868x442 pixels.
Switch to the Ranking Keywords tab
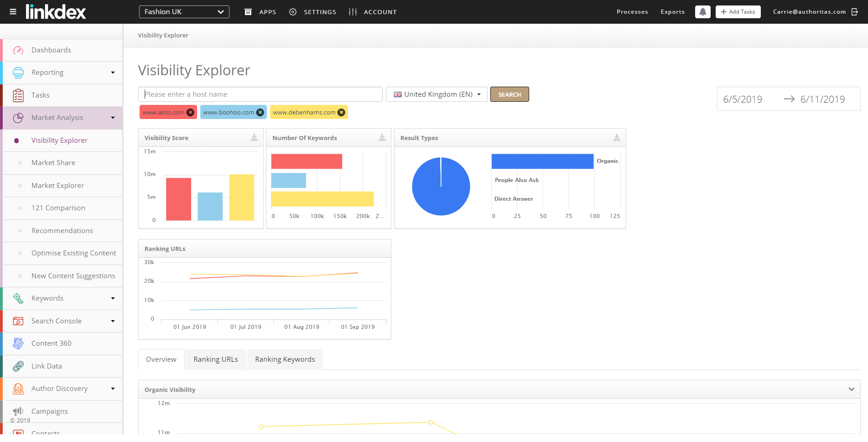(x=285, y=359)
